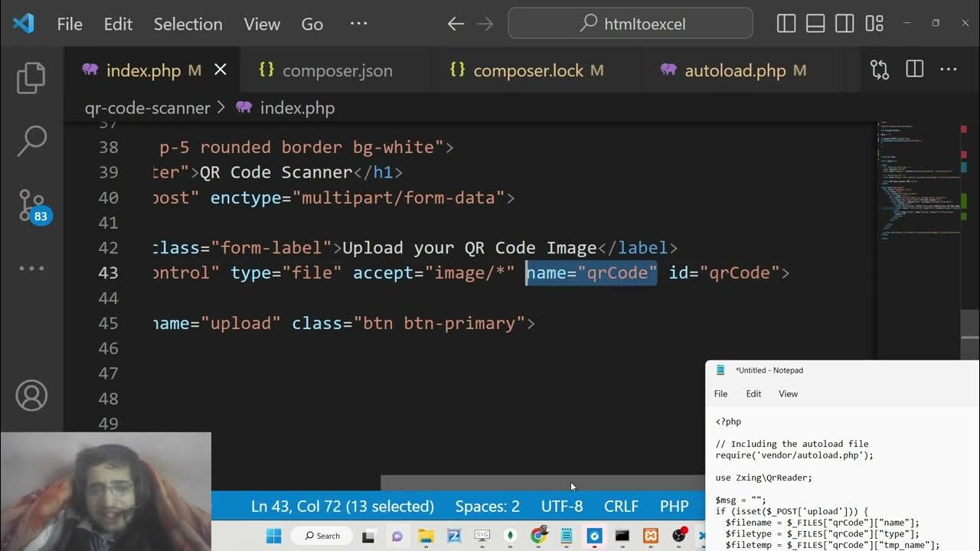Click the UTF-8 encoding in status bar
Image resolution: width=980 pixels, height=551 pixels.
[562, 507]
